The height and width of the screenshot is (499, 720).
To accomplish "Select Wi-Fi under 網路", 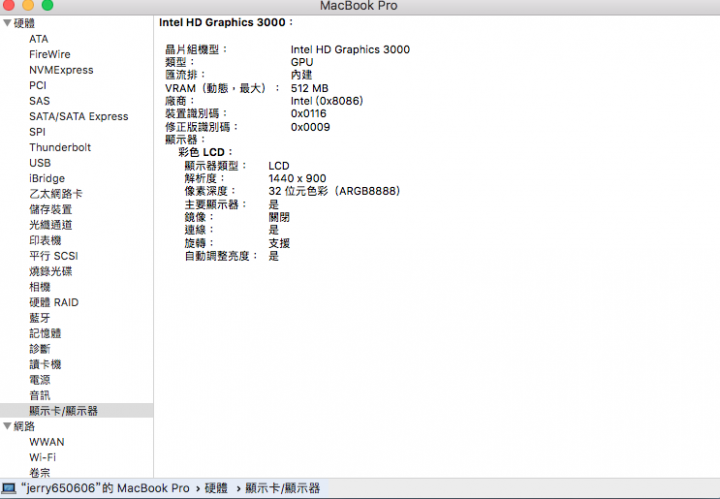I will point(42,458).
